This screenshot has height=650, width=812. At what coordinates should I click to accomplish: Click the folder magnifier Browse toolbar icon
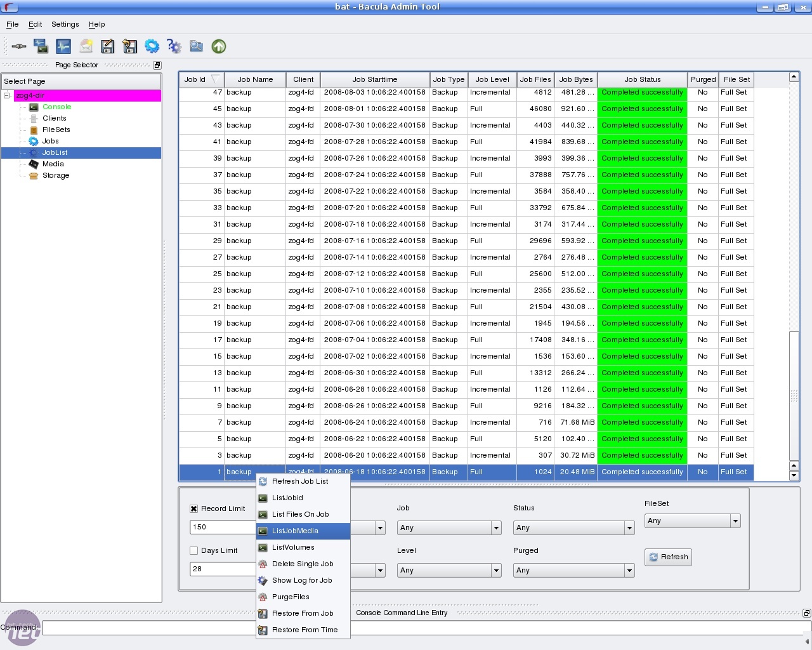197,46
